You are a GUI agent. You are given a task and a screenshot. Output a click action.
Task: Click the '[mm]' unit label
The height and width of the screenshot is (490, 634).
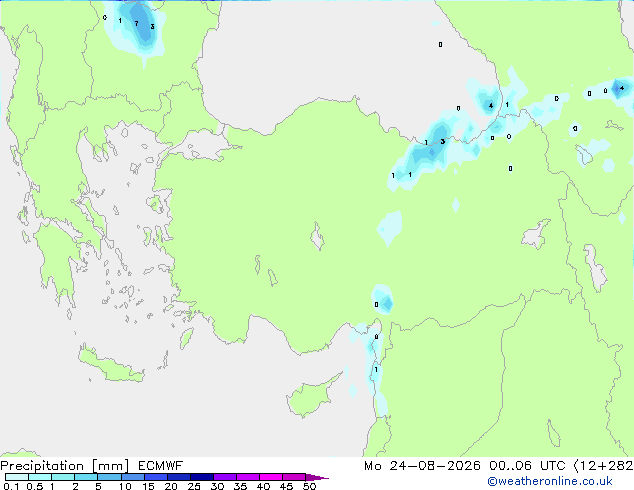(110, 466)
